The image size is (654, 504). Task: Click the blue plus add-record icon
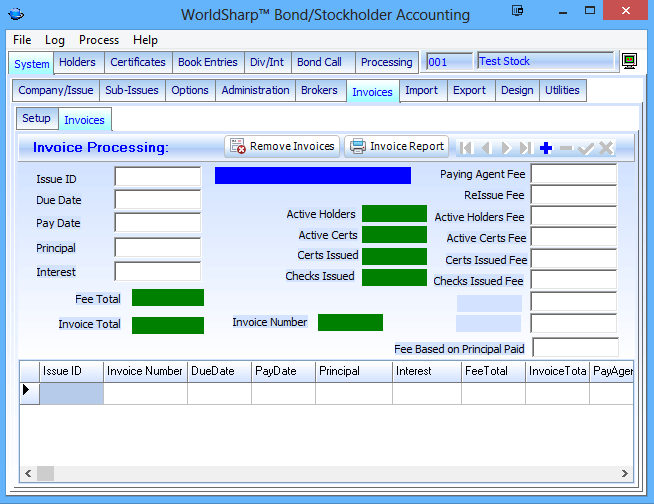pos(546,148)
